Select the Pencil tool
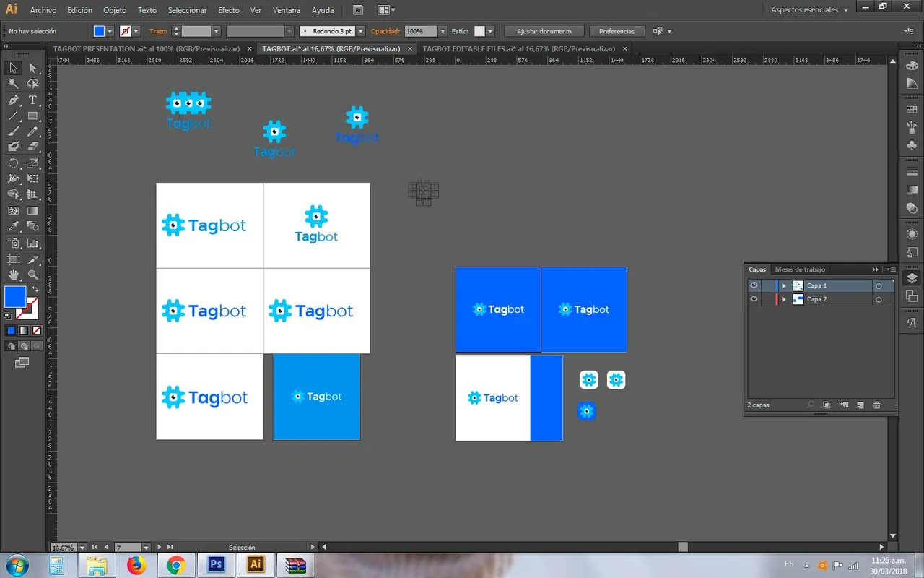Screen dimensions: 924x578 [32, 131]
